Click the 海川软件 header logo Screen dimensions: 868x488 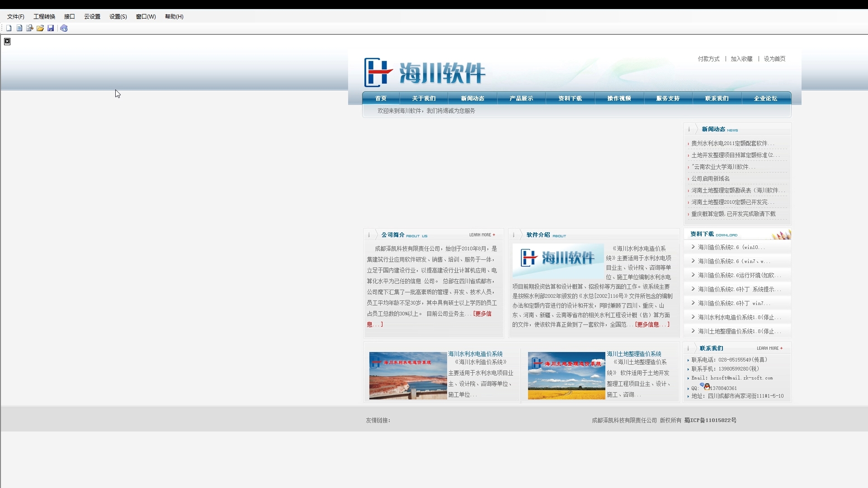tap(425, 72)
